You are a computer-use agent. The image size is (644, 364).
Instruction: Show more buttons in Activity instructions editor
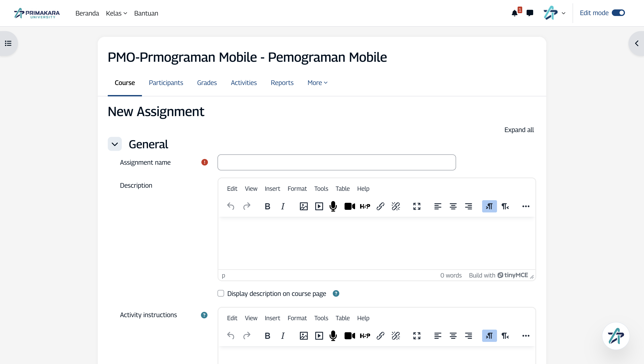tap(526, 336)
